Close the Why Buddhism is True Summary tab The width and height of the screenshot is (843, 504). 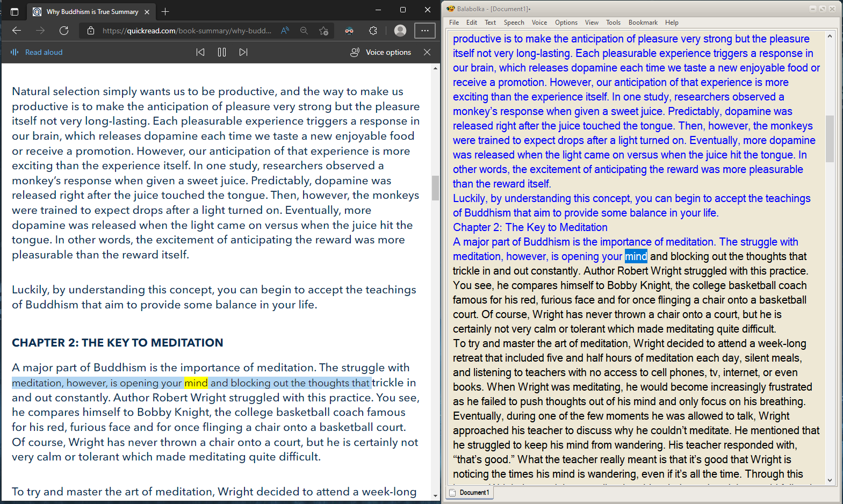[x=147, y=12]
